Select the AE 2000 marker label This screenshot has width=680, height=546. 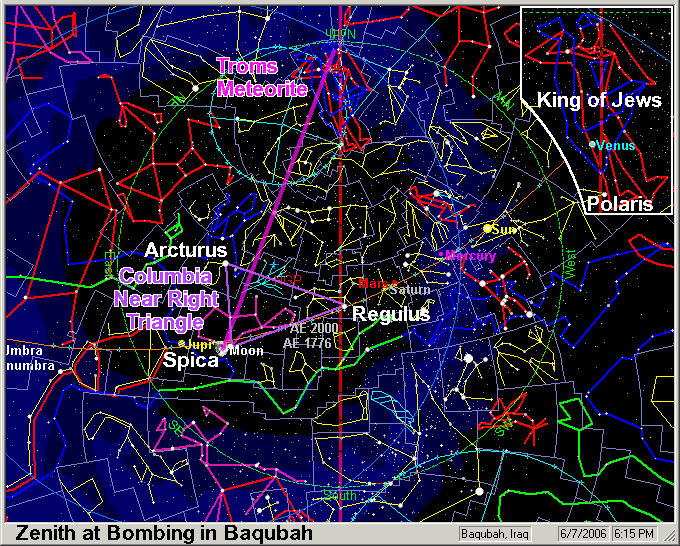310,328
